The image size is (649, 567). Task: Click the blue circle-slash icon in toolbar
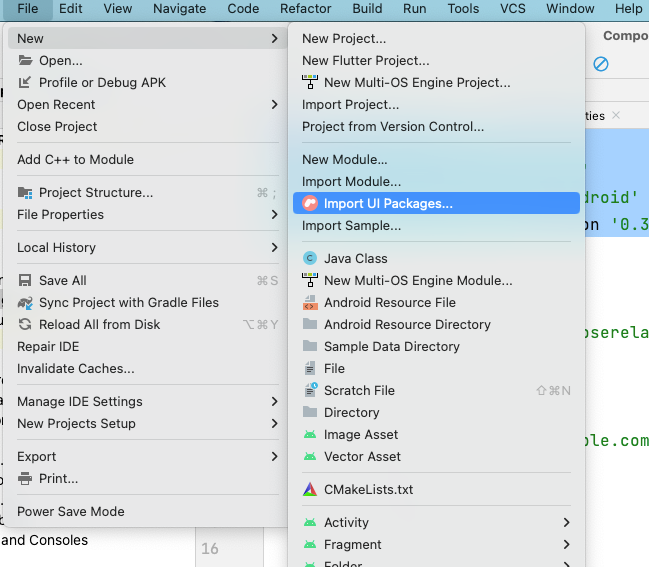point(601,64)
